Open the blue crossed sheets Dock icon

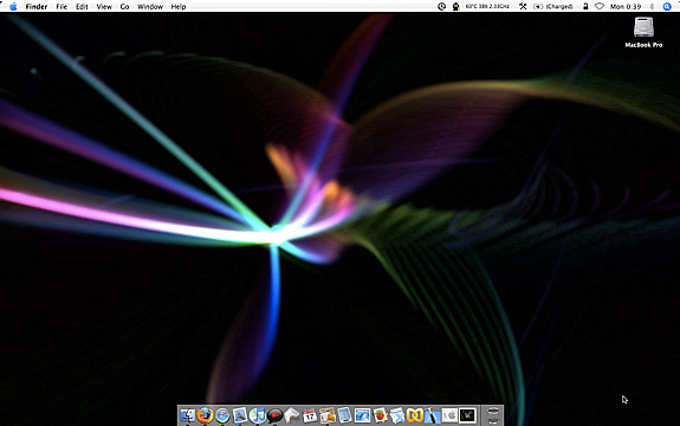(397, 416)
